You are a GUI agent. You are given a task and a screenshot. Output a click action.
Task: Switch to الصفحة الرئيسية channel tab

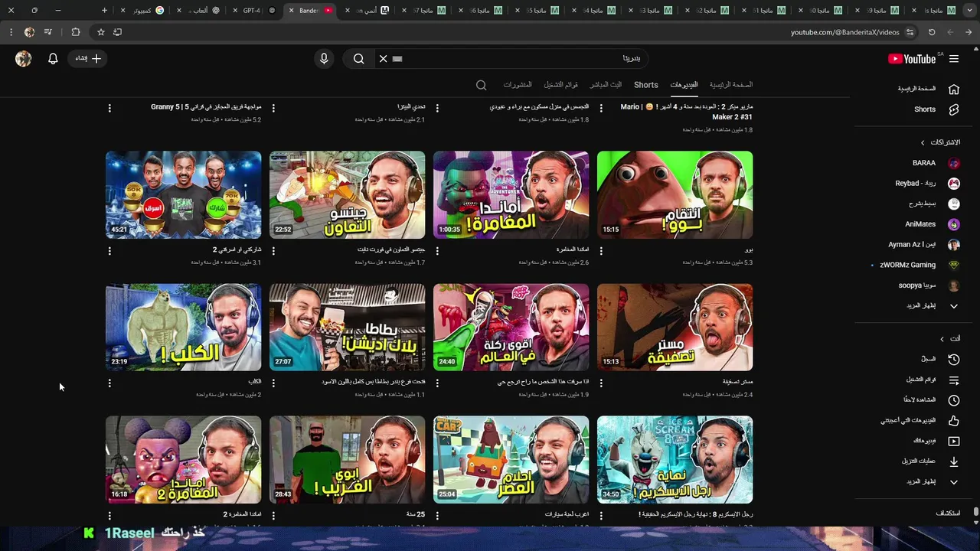(x=730, y=85)
